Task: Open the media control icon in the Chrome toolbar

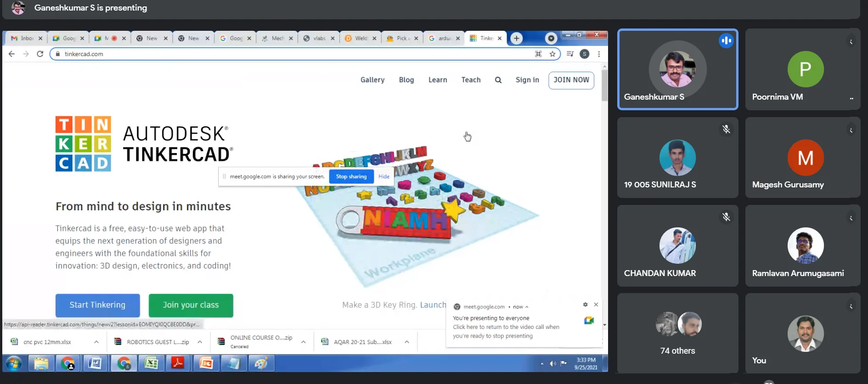Action: pos(570,54)
